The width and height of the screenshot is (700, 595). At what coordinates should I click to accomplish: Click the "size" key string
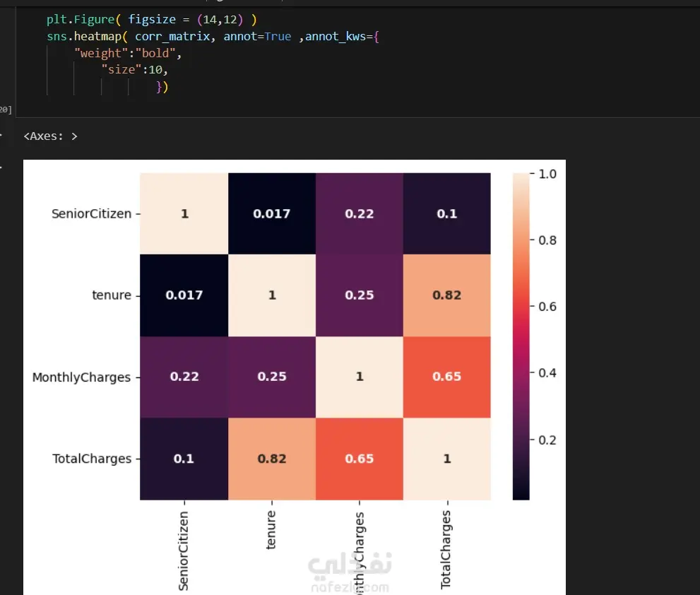pyautogui.click(x=121, y=70)
